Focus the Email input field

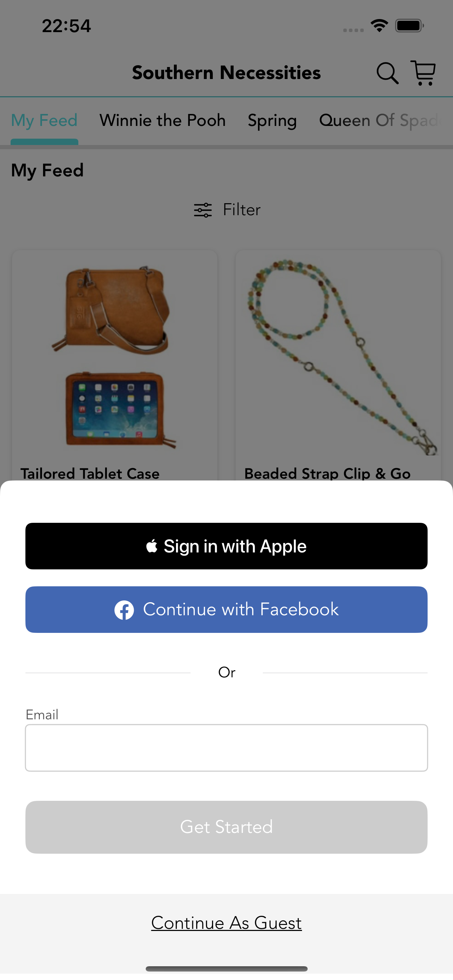[226, 748]
